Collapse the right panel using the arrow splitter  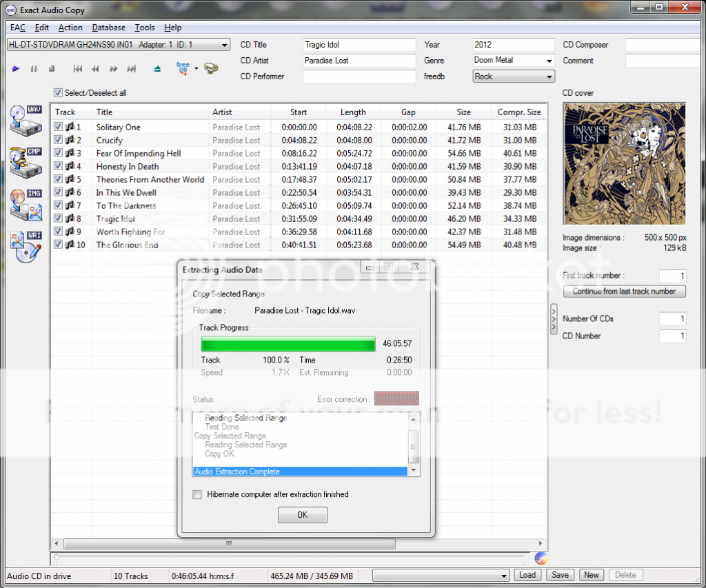pos(554,319)
